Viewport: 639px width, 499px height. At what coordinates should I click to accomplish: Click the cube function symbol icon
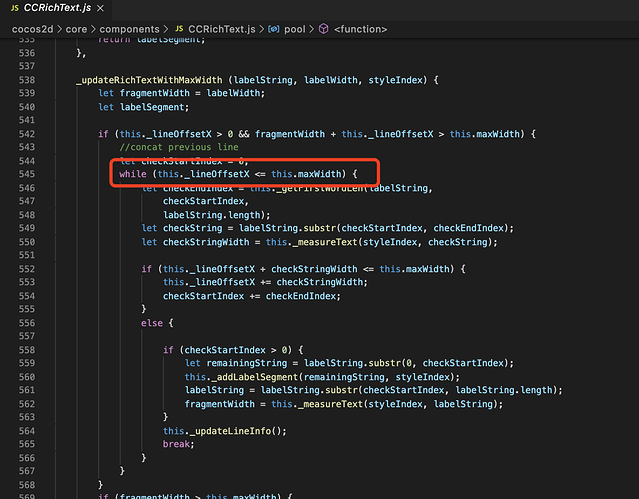(324, 29)
